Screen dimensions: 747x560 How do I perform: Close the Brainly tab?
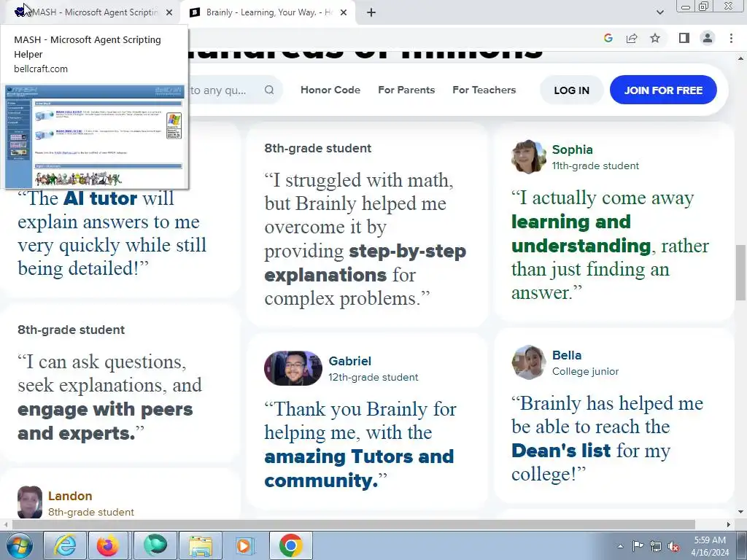[344, 12]
